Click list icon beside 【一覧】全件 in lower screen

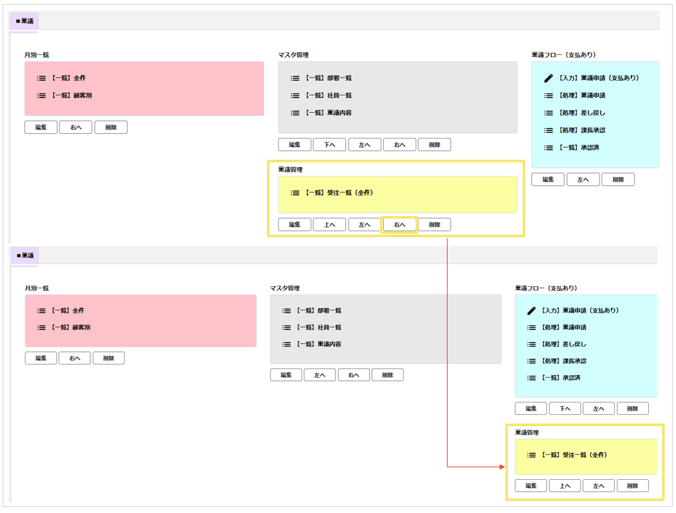tap(41, 310)
